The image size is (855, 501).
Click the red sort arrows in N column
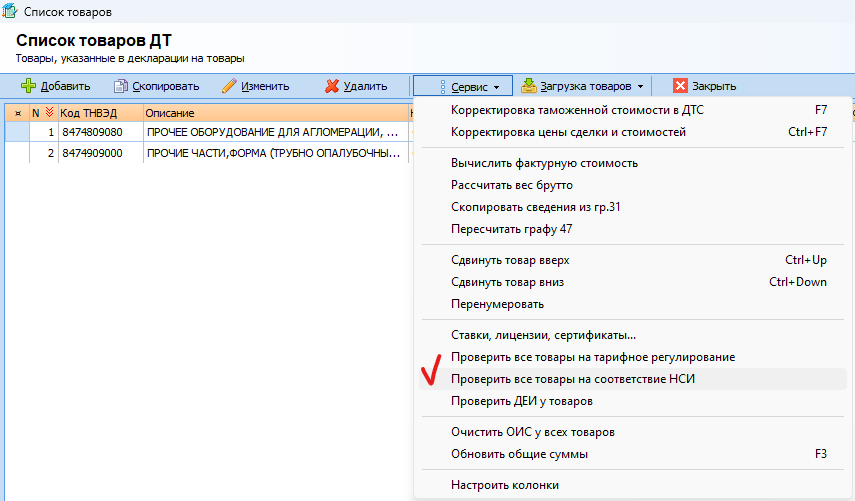click(50, 112)
